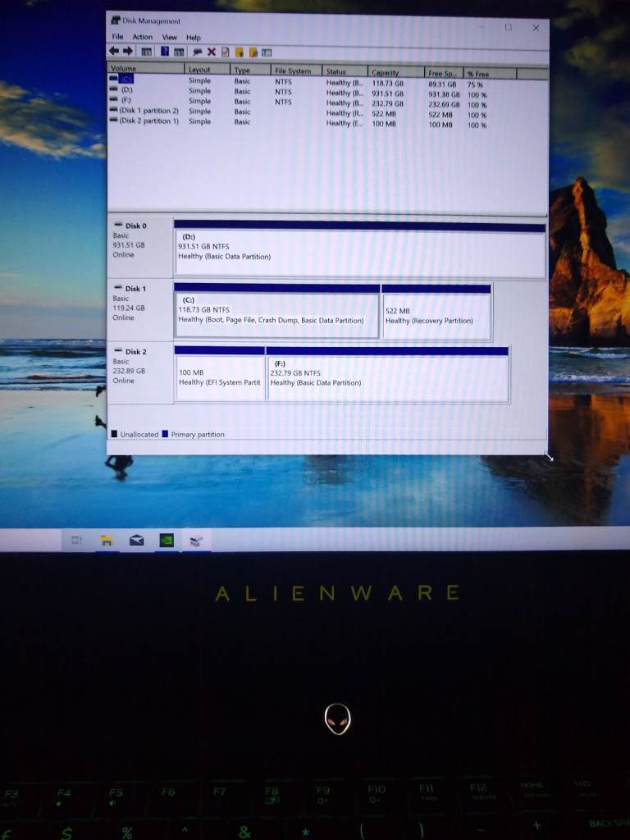Image resolution: width=630 pixels, height=840 pixels.
Task: Open the File menu
Action: coord(118,37)
